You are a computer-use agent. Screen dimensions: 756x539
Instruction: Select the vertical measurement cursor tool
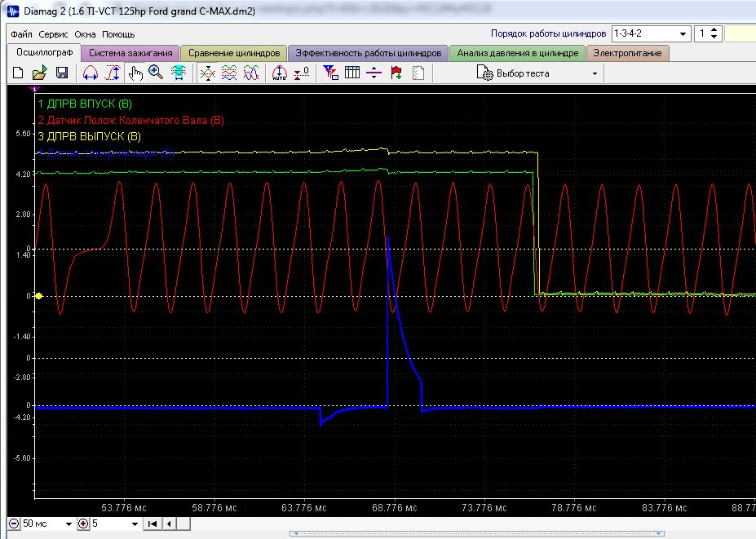tap(113, 73)
